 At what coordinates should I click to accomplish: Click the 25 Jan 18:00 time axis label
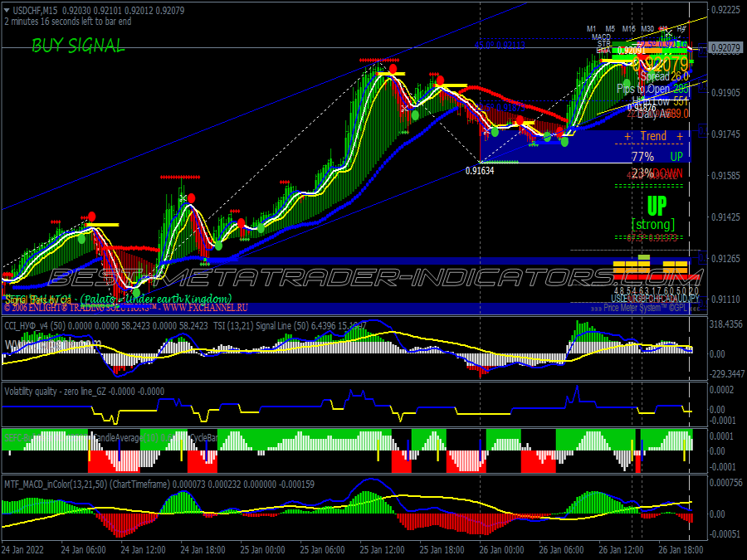442,549
